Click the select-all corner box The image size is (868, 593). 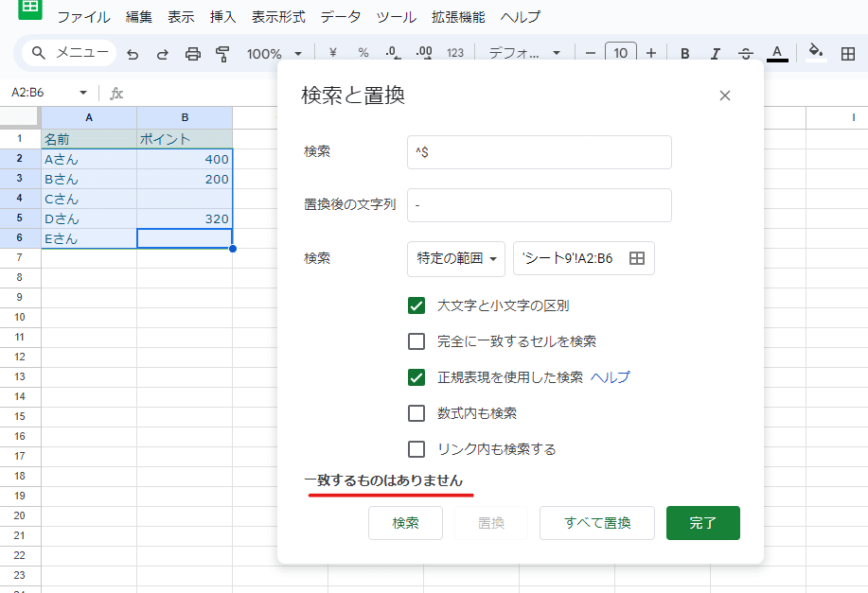click(x=20, y=117)
